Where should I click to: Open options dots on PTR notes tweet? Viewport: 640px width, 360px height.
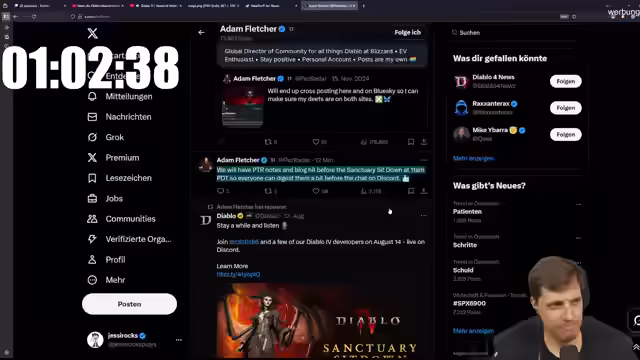[424, 160]
